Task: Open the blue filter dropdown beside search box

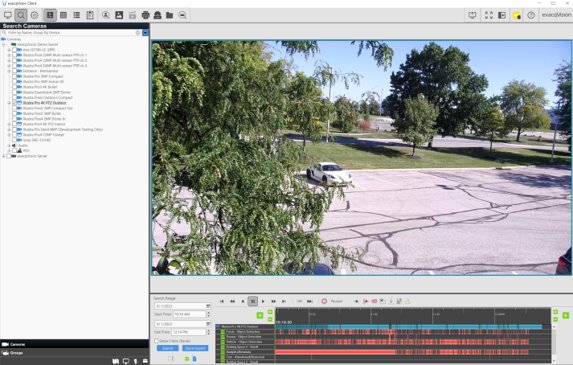Action: pyautogui.click(x=145, y=33)
